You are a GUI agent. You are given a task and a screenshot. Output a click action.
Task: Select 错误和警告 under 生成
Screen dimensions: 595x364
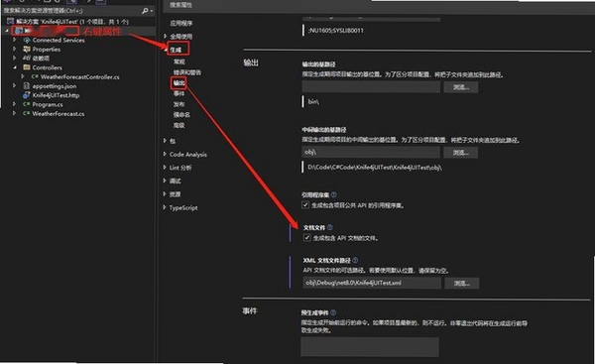pos(187,72)
